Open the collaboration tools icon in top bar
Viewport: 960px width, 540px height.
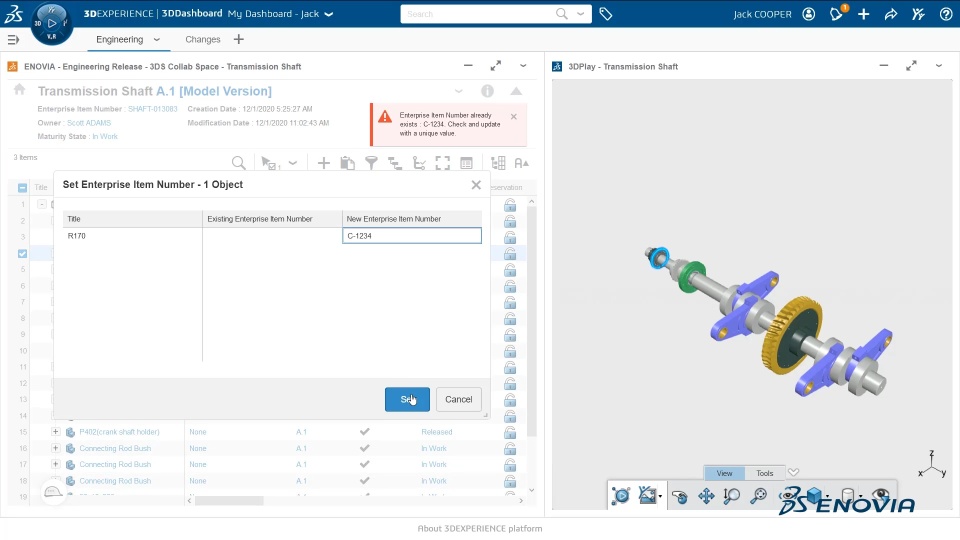point(918,13)
